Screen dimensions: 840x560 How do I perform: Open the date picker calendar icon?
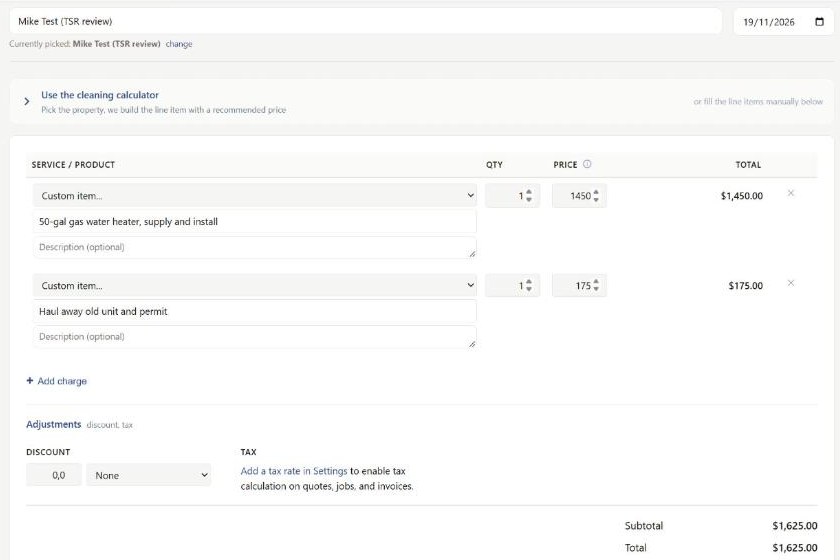[x=819, y=22]
